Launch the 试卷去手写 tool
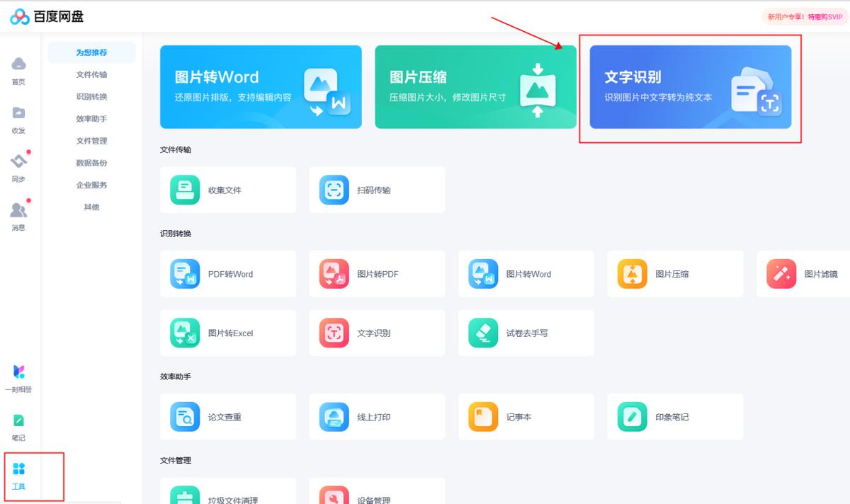Viewport: 850px width, 504px height. pyautogui.click(x=526, y=333)
